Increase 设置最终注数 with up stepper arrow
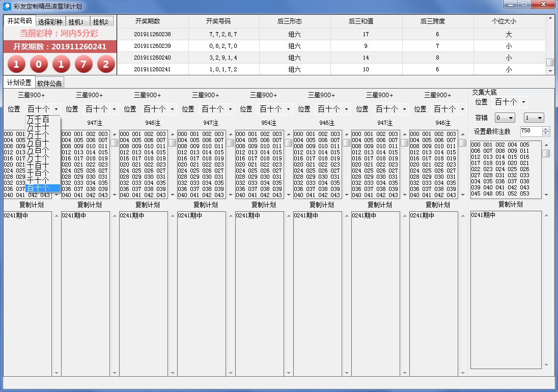 tap(546, 129)
